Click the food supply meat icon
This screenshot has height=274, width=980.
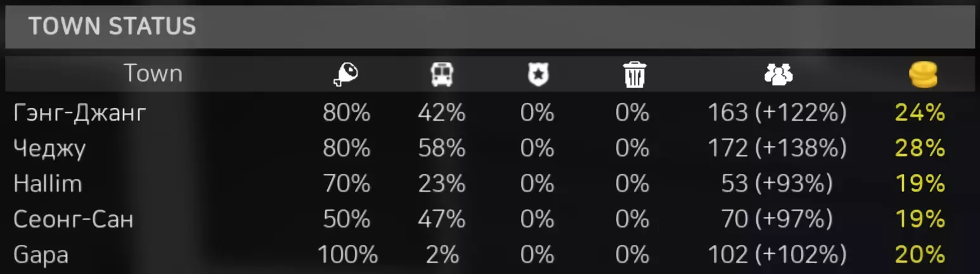(346, 75)
